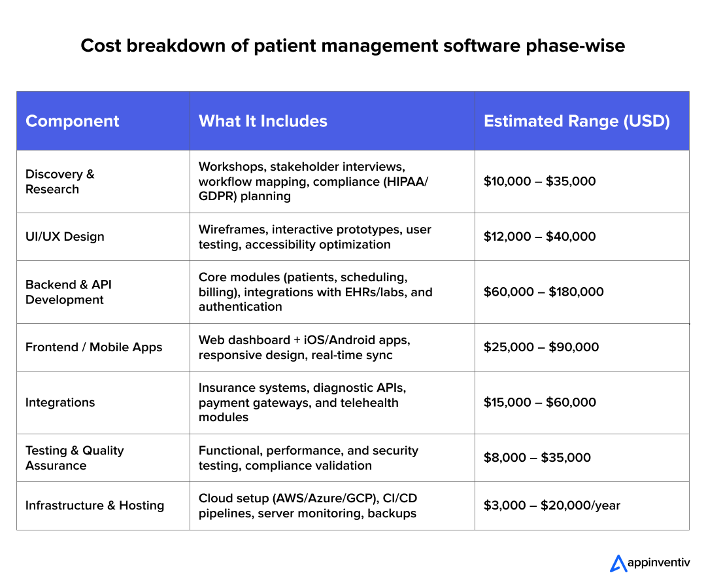Click the Integrations row label

[60, 402]
